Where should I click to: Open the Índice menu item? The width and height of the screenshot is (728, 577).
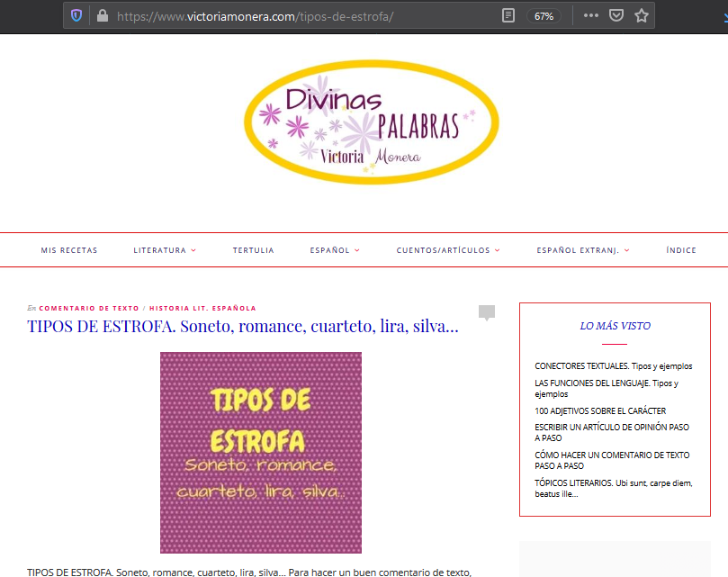[x=681, y=250]
